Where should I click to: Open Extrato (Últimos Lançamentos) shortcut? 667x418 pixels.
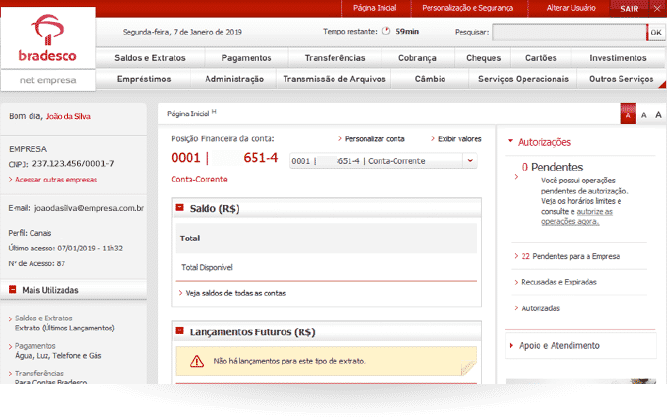pos(65,328)
